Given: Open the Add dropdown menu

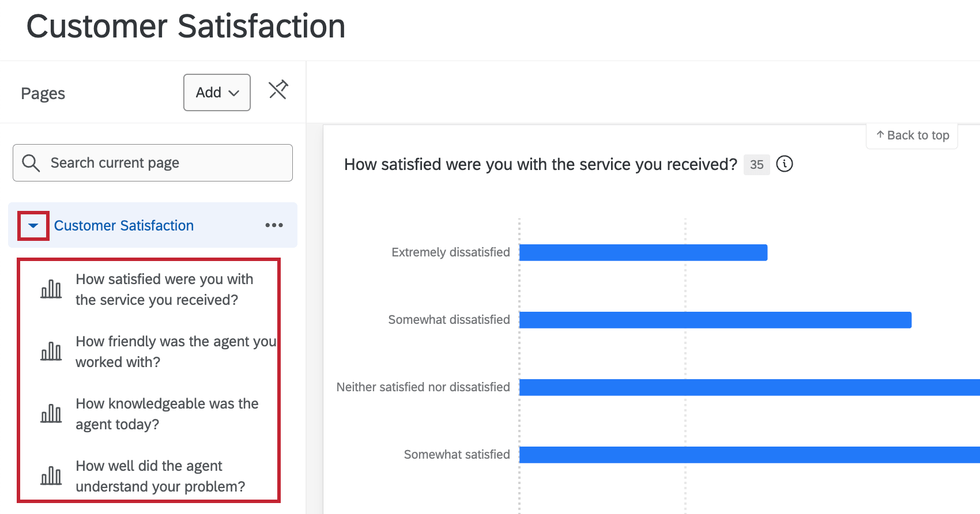Looking at the screenshot, I should point(217,92).
